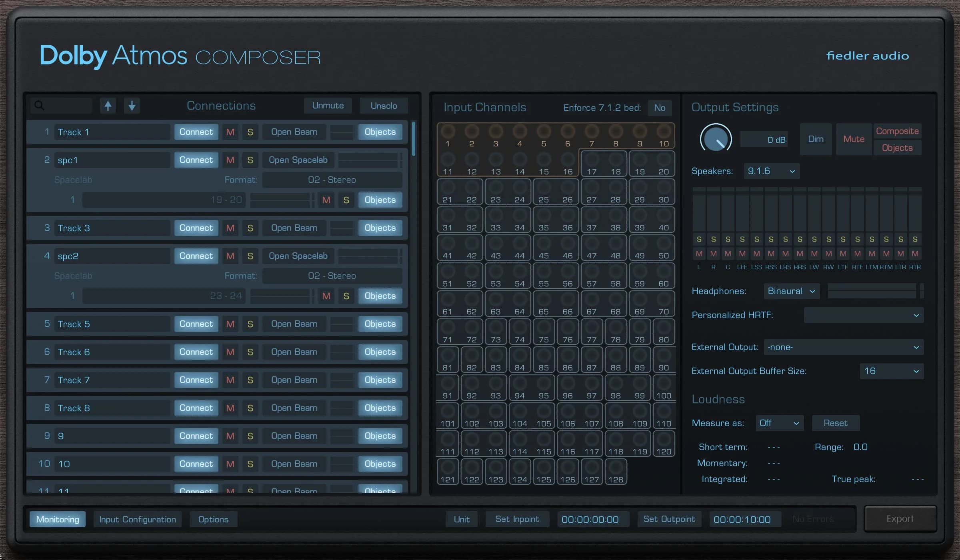Click the Export button
Image resolution: width=960 pixels, height=560 pixels.
click(899, 518)
